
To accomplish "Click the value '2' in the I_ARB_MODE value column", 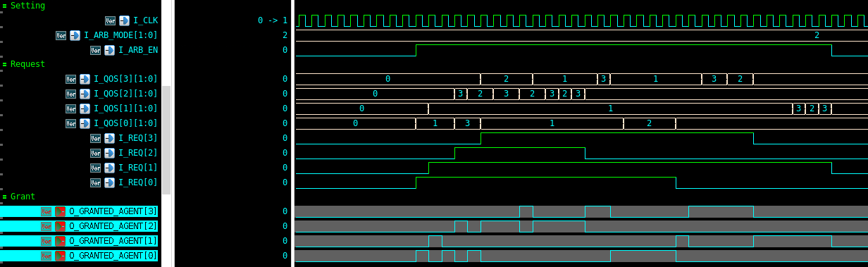I will click(x=285, y=35).
